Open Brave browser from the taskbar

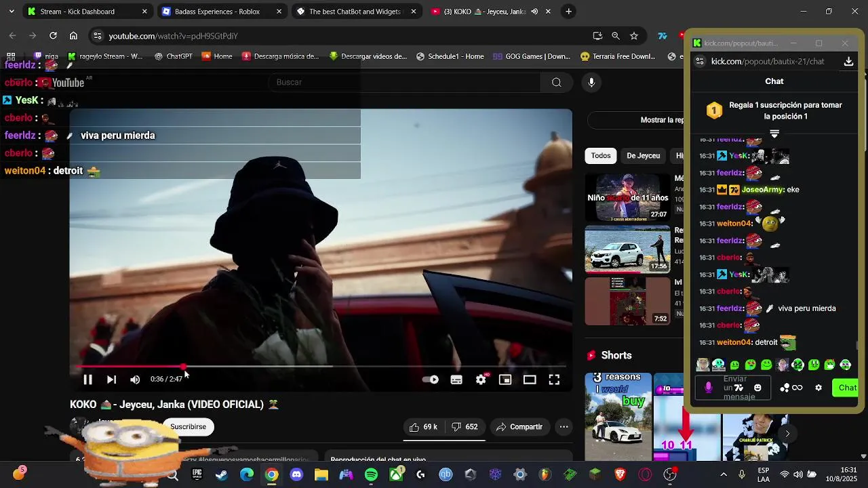620,475
